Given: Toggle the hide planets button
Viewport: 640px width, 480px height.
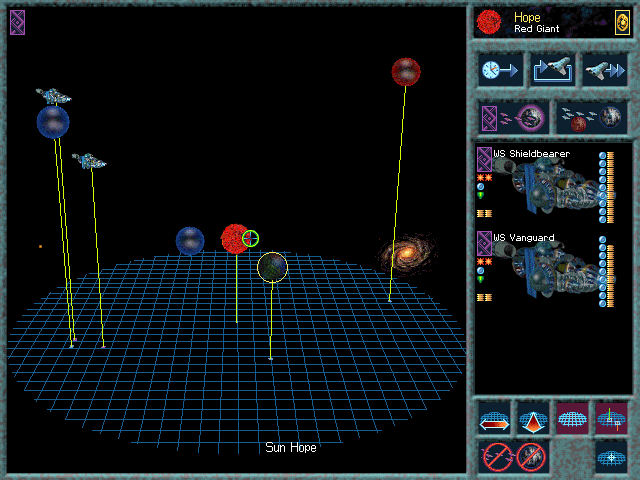Looking at the screenshot, I should point(531,457).
